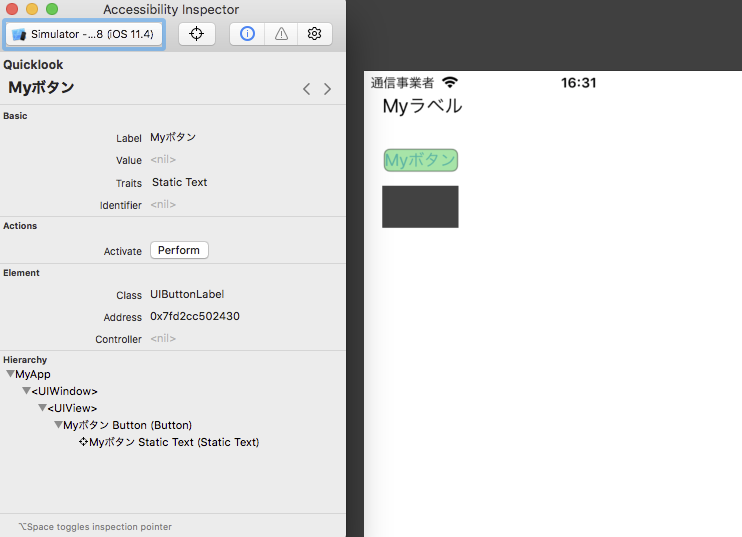
Task: Click the Myボタン button in simulator
Action: click(x=421, y=160)
